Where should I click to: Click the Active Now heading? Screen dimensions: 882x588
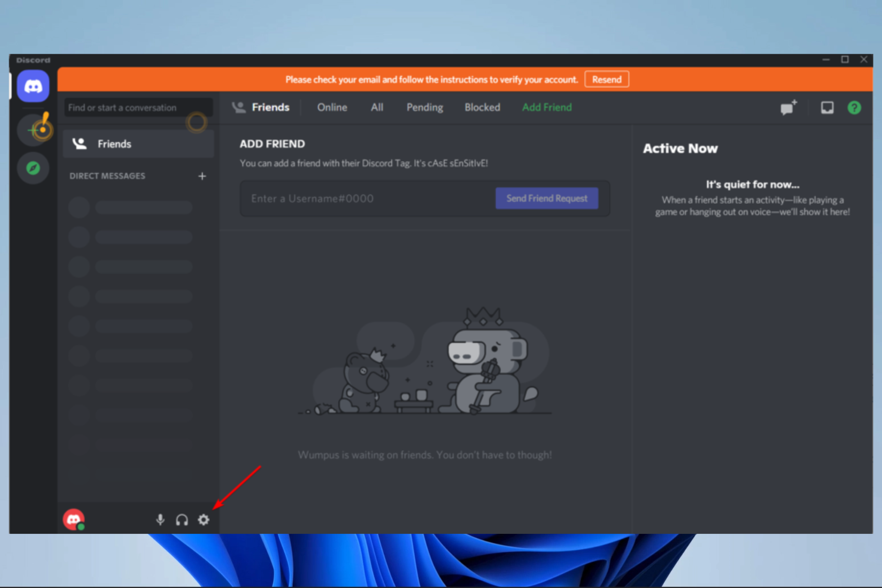[x=680, y=148]
